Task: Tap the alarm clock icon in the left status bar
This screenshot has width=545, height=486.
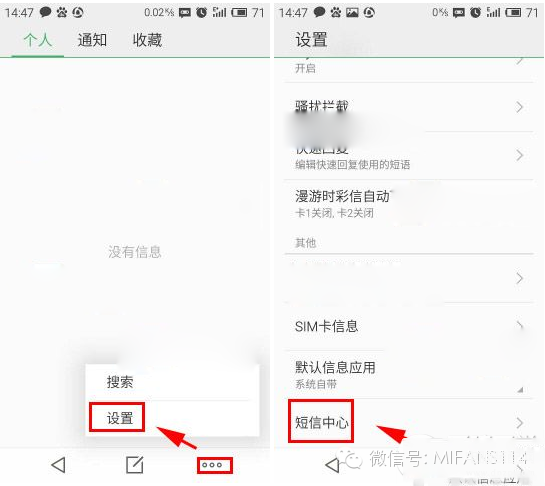Action: tap(202, 13)
